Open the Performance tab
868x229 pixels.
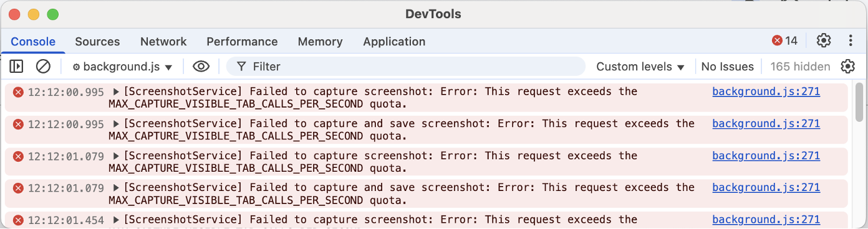242,42
